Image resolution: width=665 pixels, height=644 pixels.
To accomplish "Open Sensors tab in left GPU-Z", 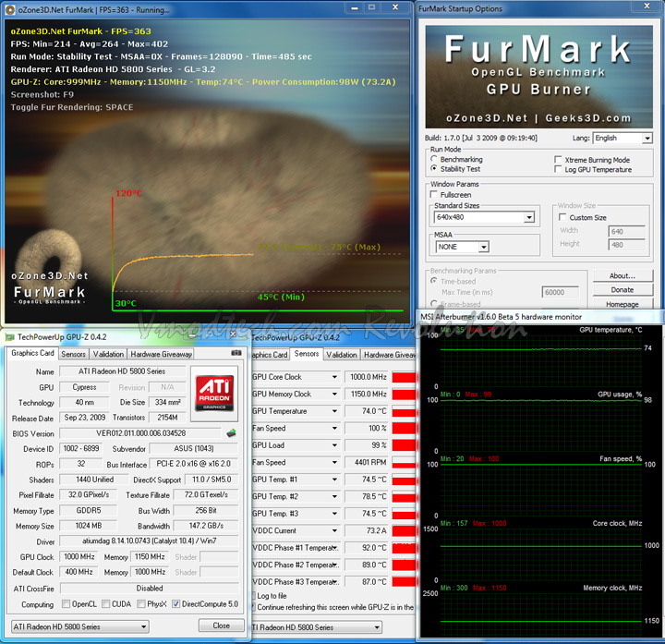I will [x=73, y=354].
